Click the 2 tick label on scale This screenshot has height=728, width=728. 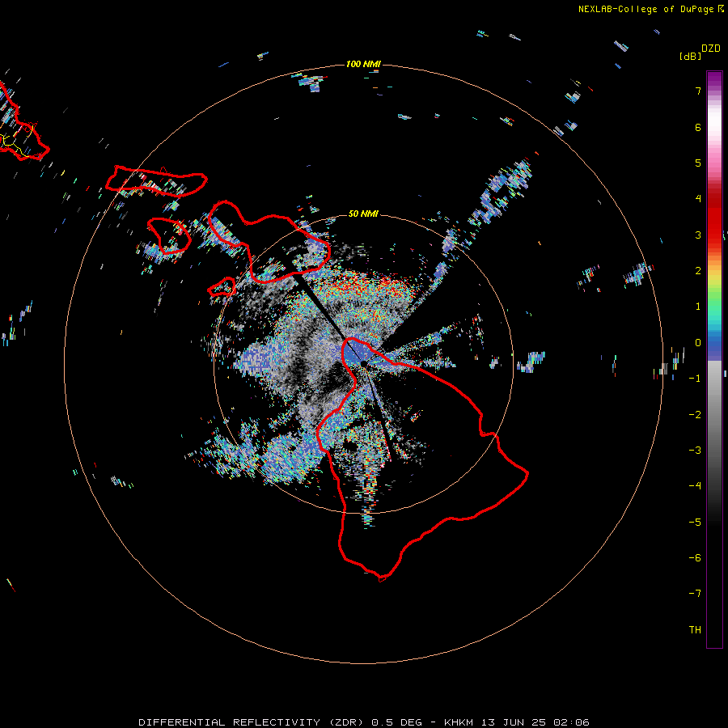[698, 271]
